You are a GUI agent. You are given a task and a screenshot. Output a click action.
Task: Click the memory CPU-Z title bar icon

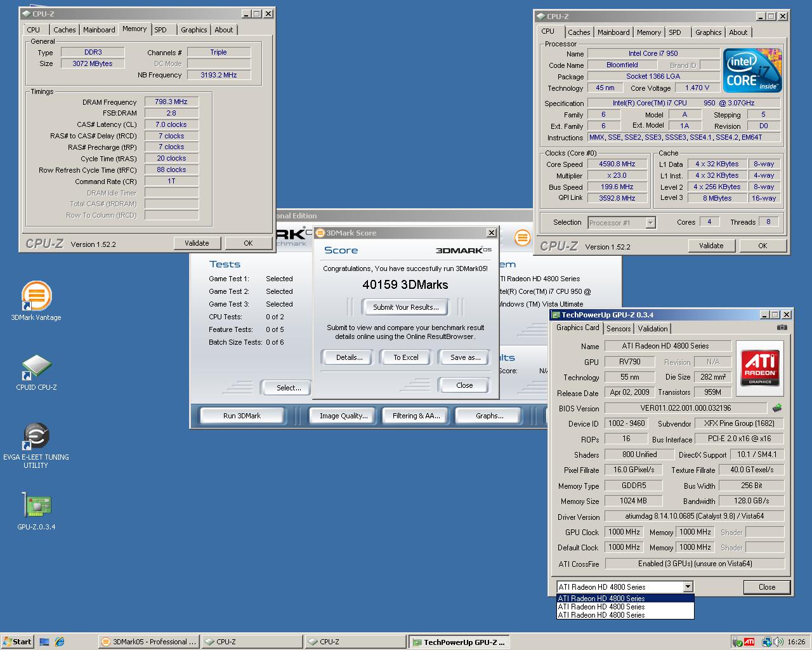point(26,13)
